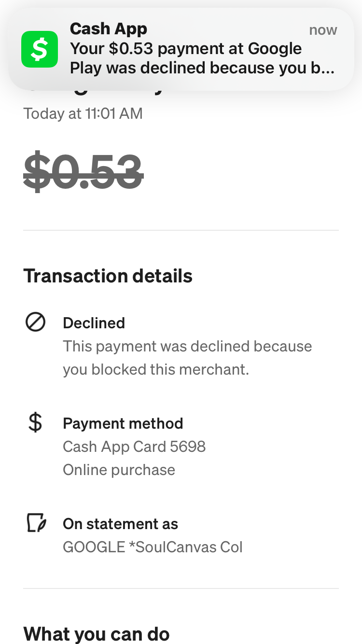Tap the notification message about Google Play
The width and height of the screenshot is (362, 644).
[x=202, y=58]
